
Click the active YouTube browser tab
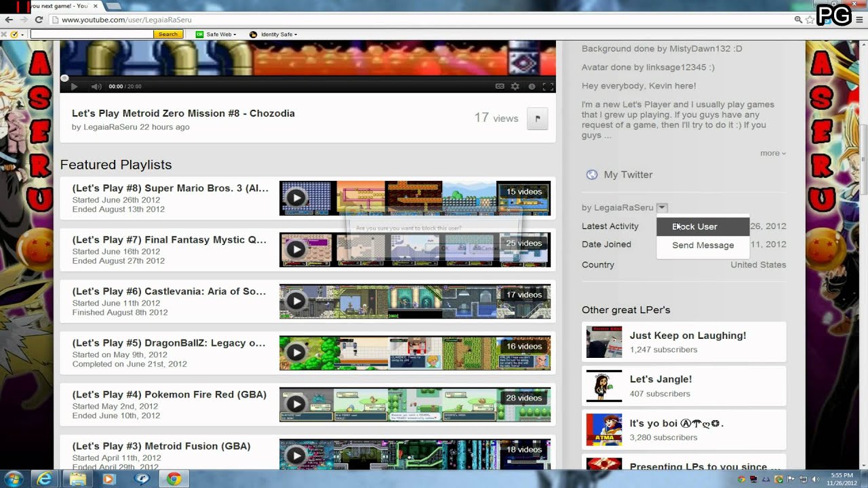(x=63, y=6)
